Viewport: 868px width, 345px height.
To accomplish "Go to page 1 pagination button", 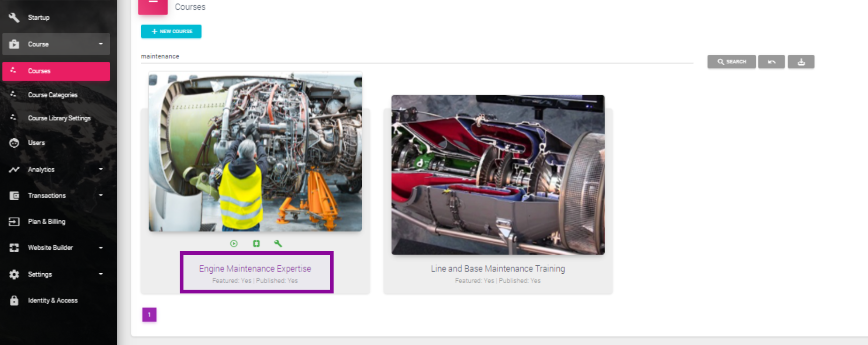I will click(149, 315).
